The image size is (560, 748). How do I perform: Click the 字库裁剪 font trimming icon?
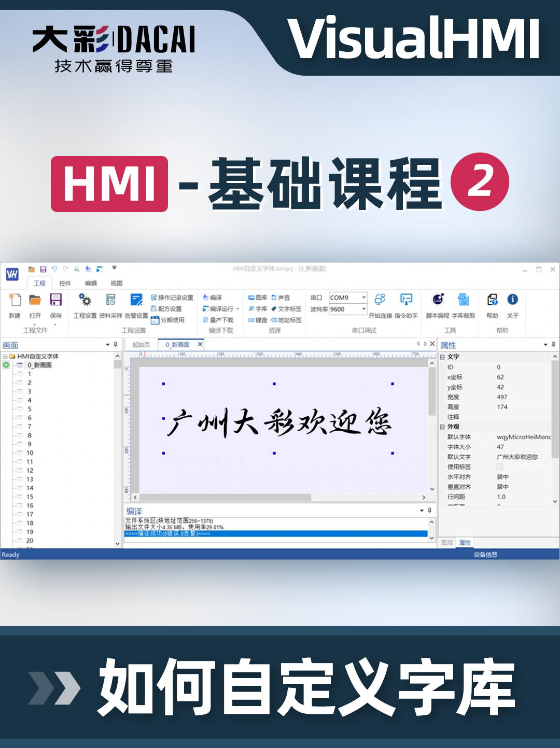click(x=464, y=300)
